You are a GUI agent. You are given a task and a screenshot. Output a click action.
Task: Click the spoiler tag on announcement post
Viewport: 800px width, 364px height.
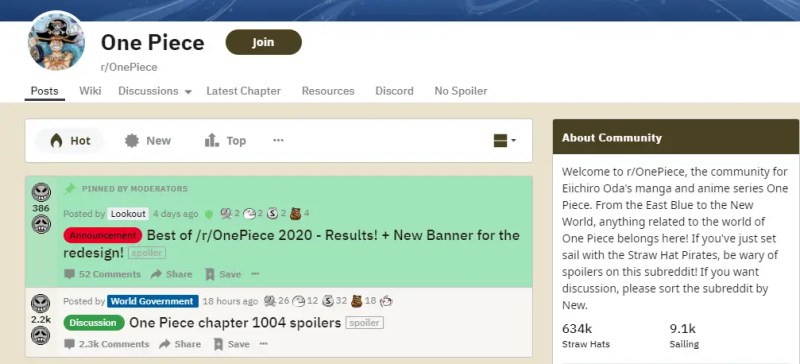tap(146, 253)
